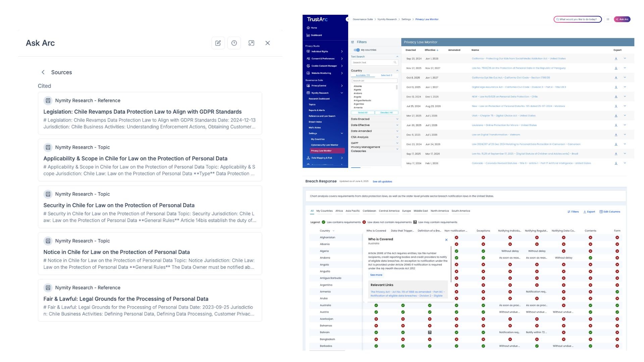Collapse the TrustArc sidebar
Image resolution: width=644 pixels, height=362 pixels.
click(x=348, y=19)
